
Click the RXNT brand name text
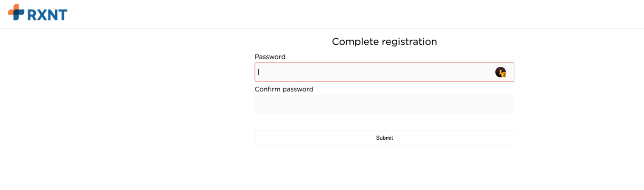click(x=47, y=15)
